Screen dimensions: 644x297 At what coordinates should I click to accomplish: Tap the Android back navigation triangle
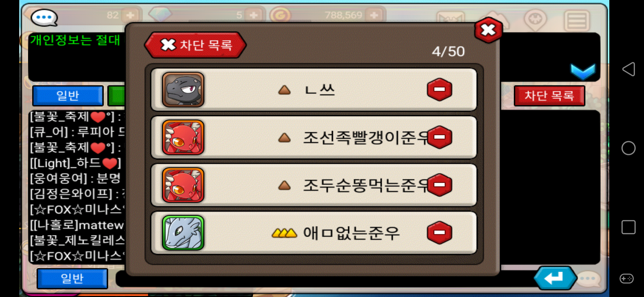coord(629,69)
